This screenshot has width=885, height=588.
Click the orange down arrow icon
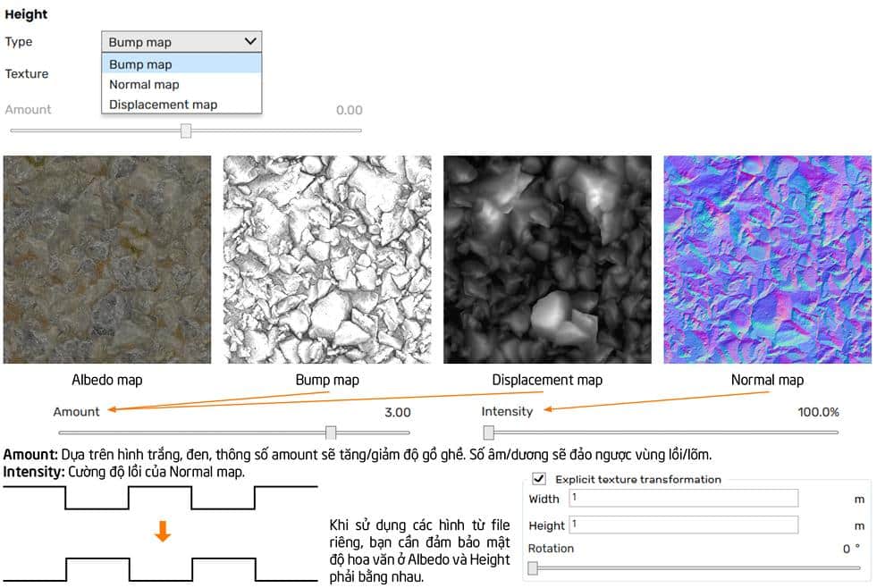coord(162,533)
